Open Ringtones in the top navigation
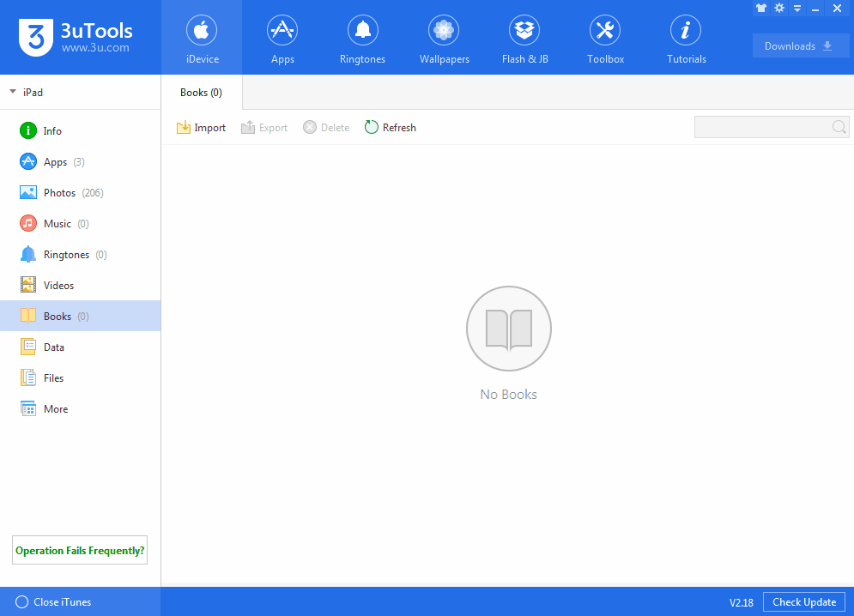Viewport: 854px width, 616px height. click(x=363, y=38)
